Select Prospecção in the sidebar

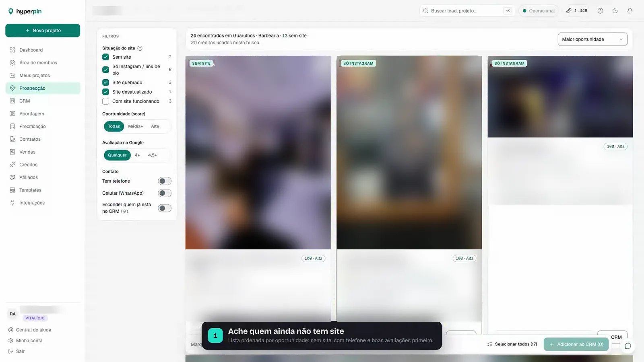(x=43, y=88)
